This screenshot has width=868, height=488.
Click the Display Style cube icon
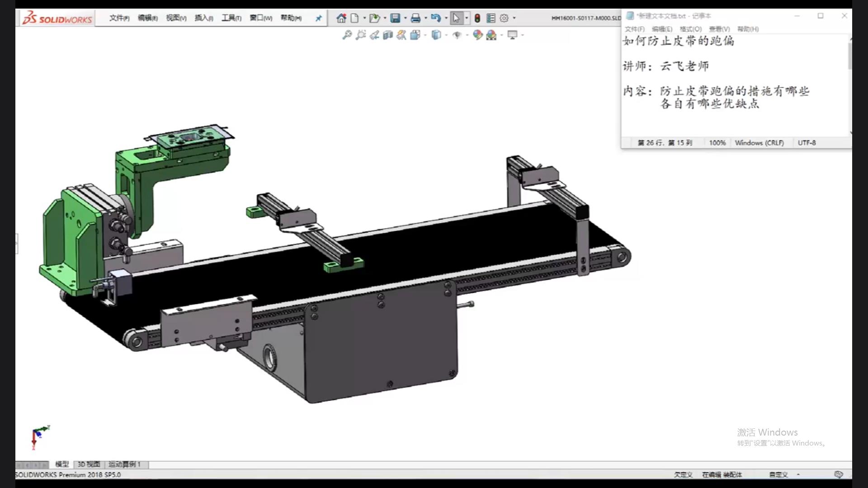click(436, 35)
